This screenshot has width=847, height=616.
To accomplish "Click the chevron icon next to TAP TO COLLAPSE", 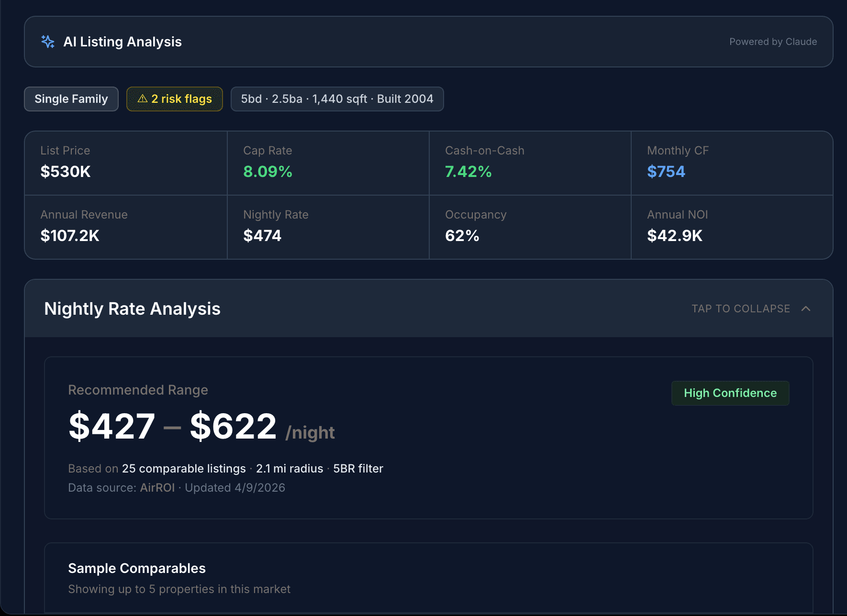I will click(x=807, y=308).
